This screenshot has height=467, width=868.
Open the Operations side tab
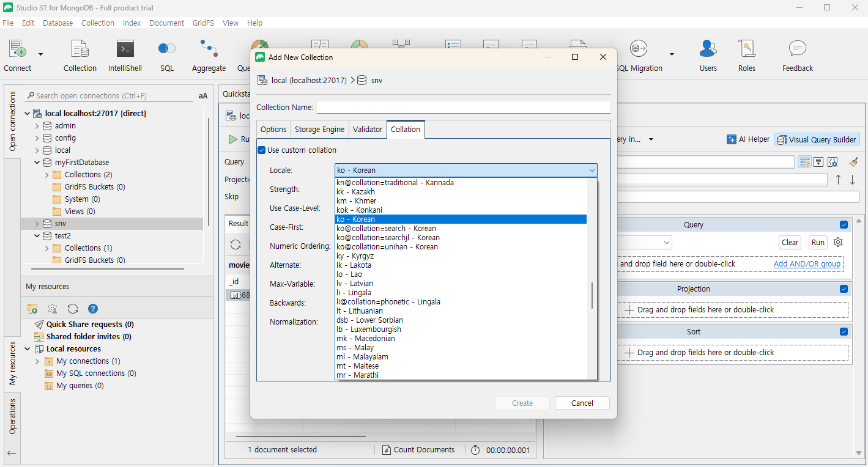coord(12,416)
